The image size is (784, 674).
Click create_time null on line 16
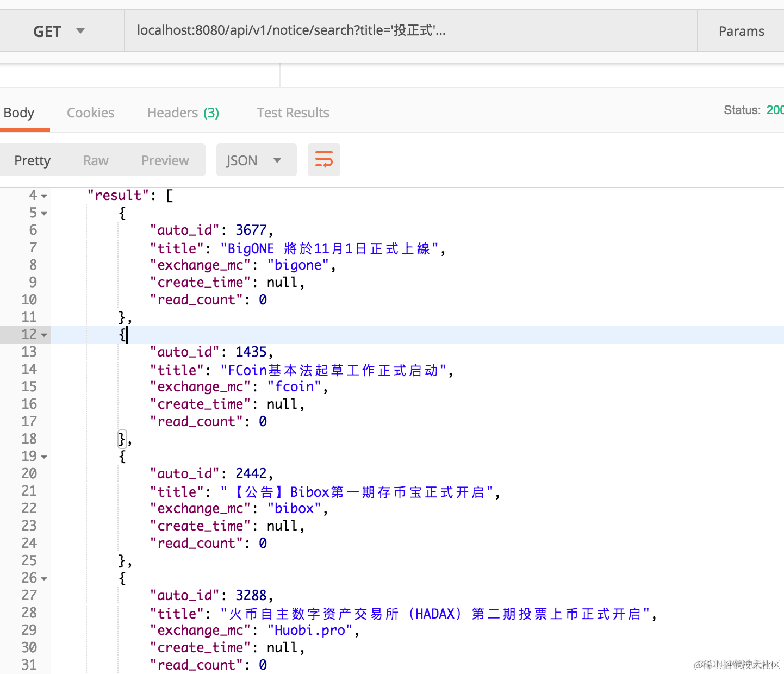click(282, 404)
